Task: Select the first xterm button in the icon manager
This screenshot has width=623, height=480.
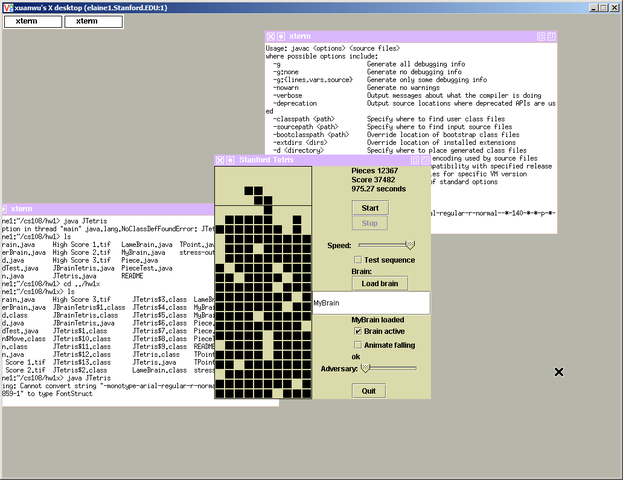Action: (x=33, y=21)
